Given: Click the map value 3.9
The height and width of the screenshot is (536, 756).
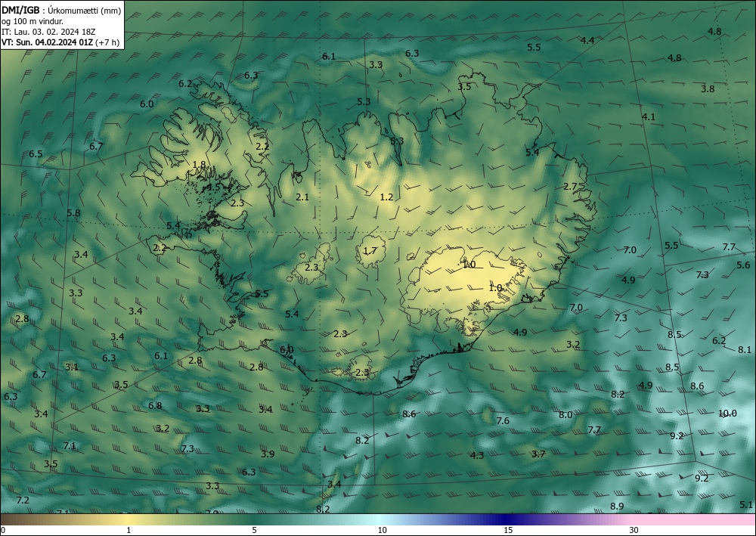Looking at the screenshot, I should (268, 454).
